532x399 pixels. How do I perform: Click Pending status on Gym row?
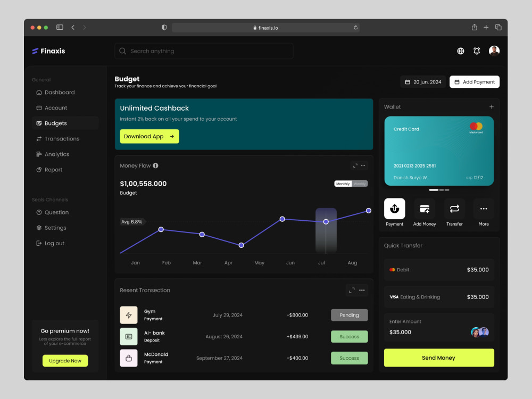tap(349, 315)
